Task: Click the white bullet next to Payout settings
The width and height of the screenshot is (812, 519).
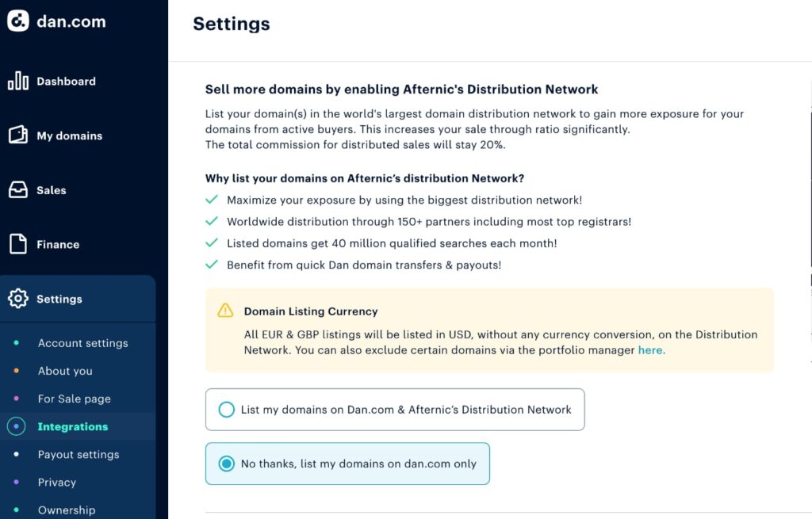Action: tap(17, 454)
